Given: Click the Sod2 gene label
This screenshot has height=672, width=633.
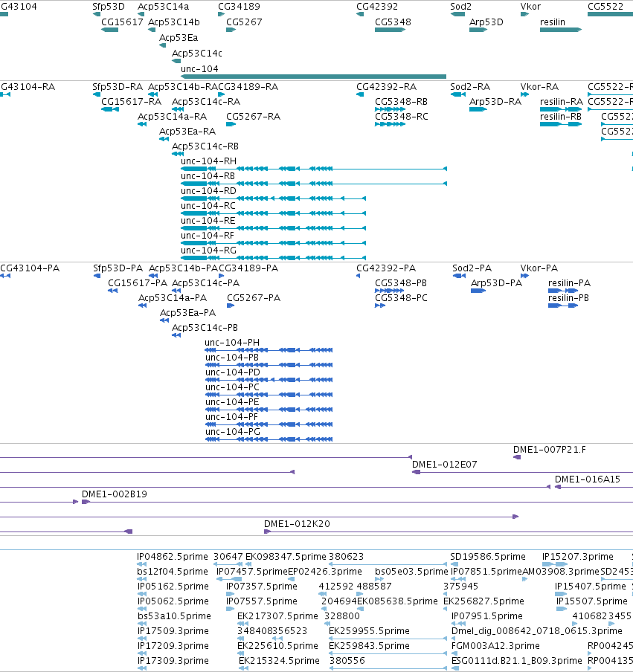Looking at the screenshot, I should [x=460, y=7].
